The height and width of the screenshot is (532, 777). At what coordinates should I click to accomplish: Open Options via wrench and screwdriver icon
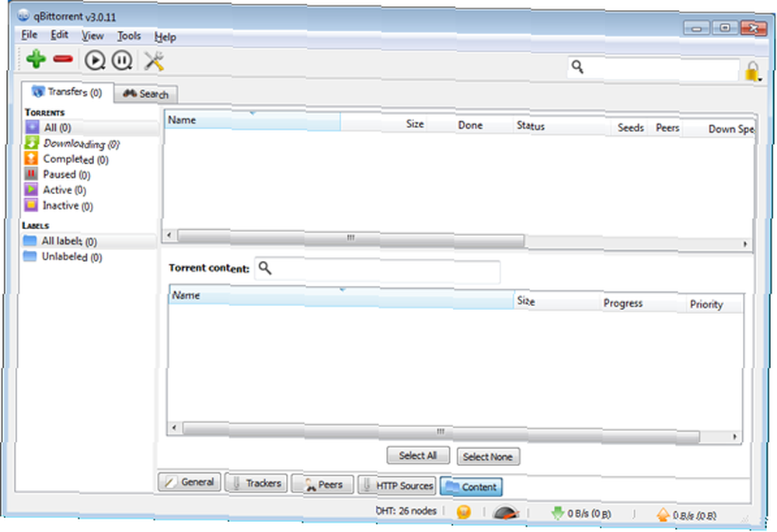point(154,61)
